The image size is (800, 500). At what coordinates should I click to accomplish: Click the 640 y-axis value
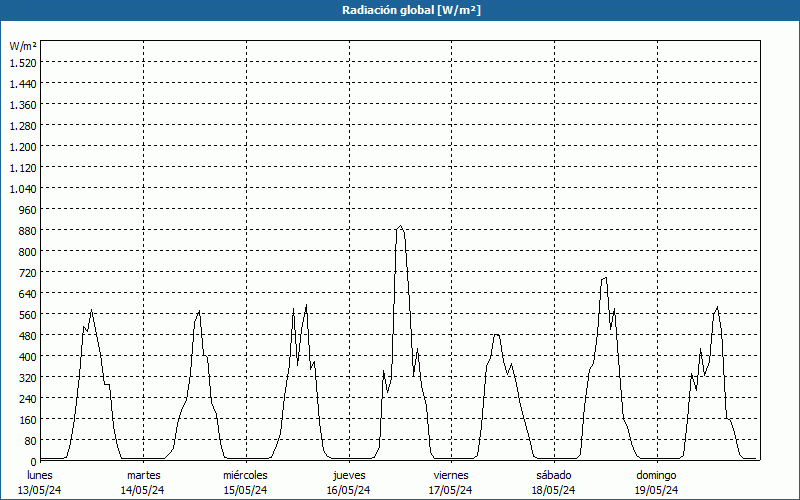(x=28, y=294)
